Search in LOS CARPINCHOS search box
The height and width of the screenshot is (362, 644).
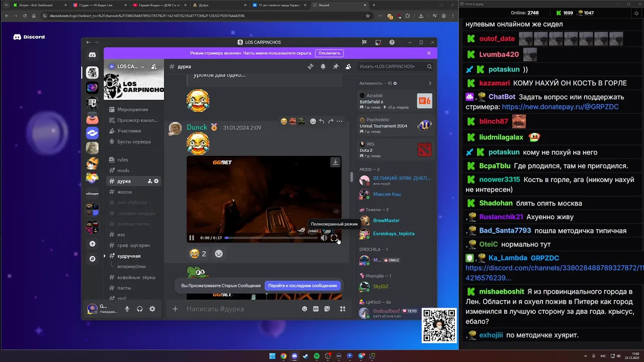tap(395, 66)
